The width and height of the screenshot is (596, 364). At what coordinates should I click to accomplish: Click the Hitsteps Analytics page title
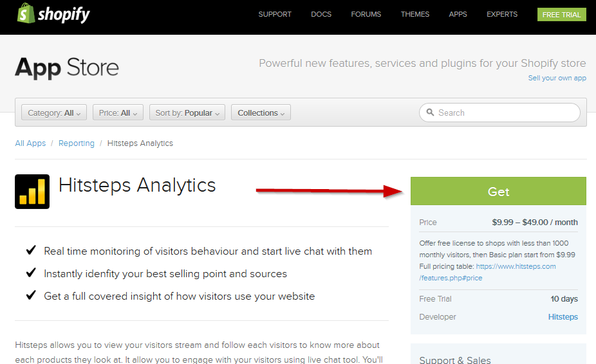(x=137, y=185)
